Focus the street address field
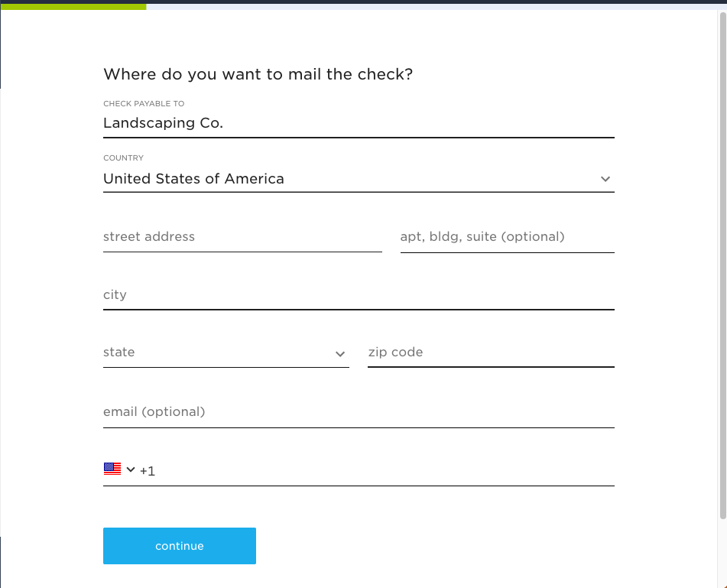Viewport: 727px width, 588px height. [242, 237]
